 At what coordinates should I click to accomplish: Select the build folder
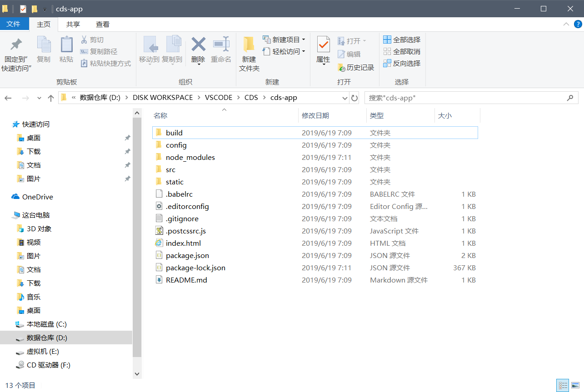(315, 133)
